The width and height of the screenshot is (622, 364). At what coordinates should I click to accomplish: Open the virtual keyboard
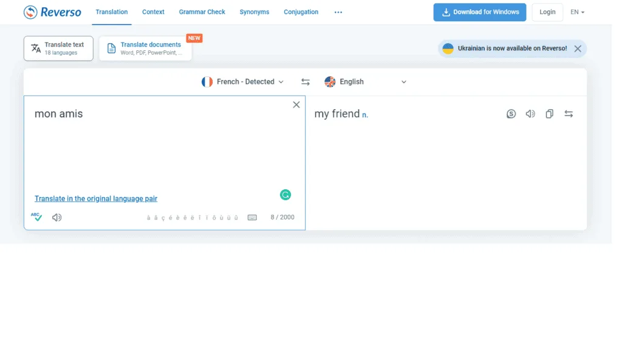tap(252, 217)
